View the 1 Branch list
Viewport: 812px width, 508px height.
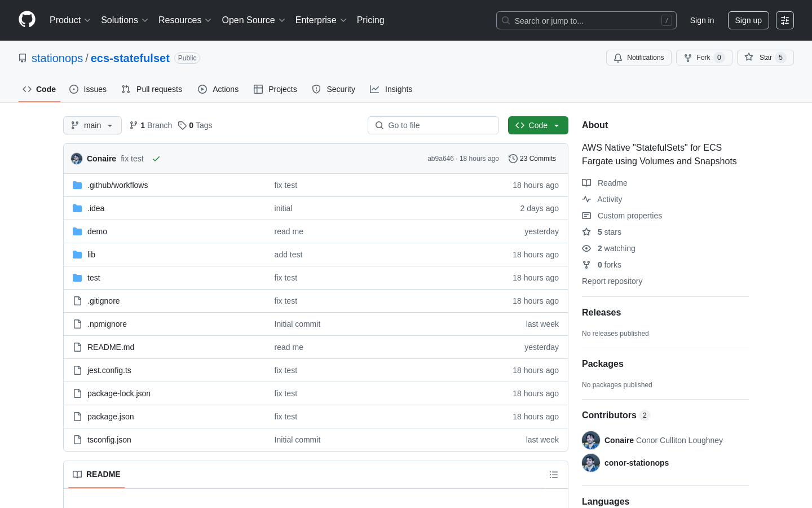[x=151, y=125]
